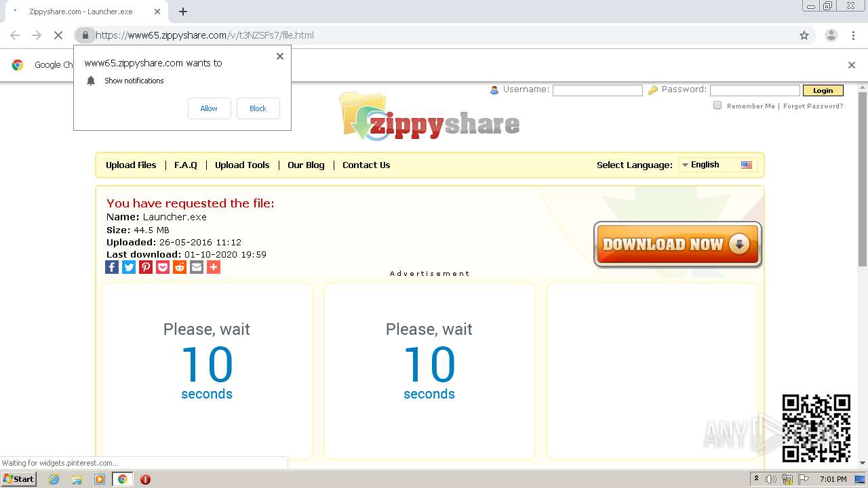Click the address bar URL

[x=204, y=35]
